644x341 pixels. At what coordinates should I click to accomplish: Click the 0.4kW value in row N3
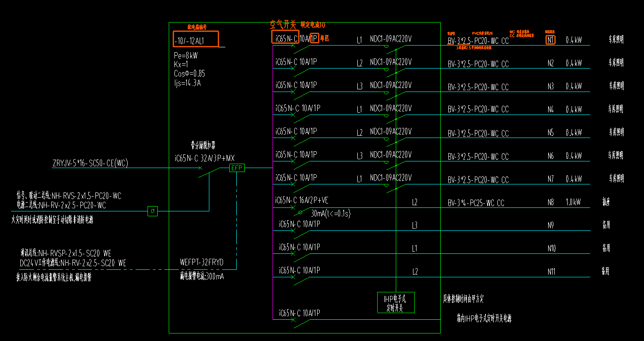click(574, 86)
